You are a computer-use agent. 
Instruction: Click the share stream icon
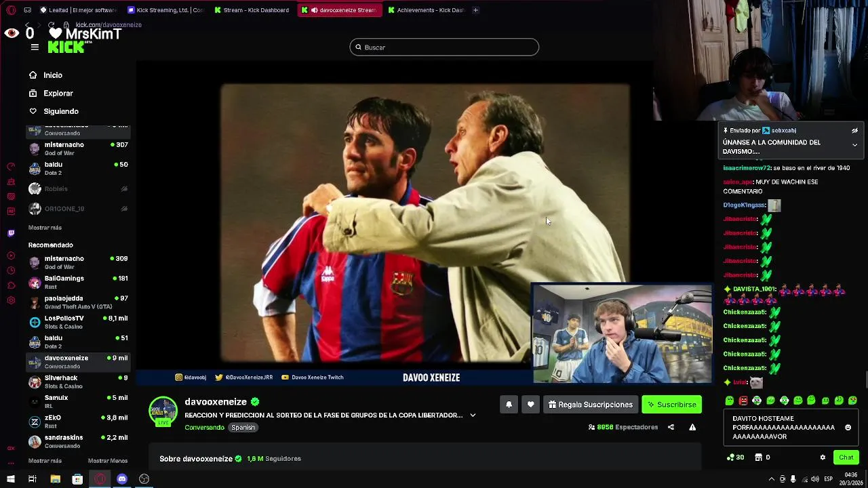pos(671,428)
